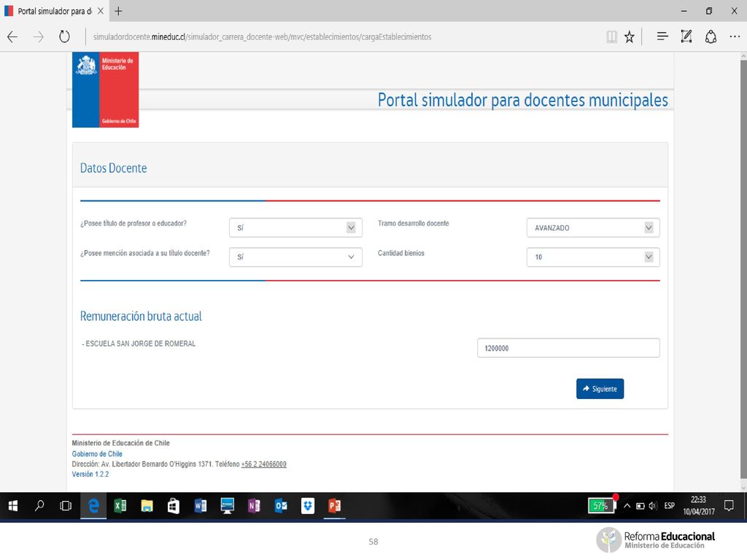
Task: Select the Portal simulador browser tab
Action: (x=54, y=11)
